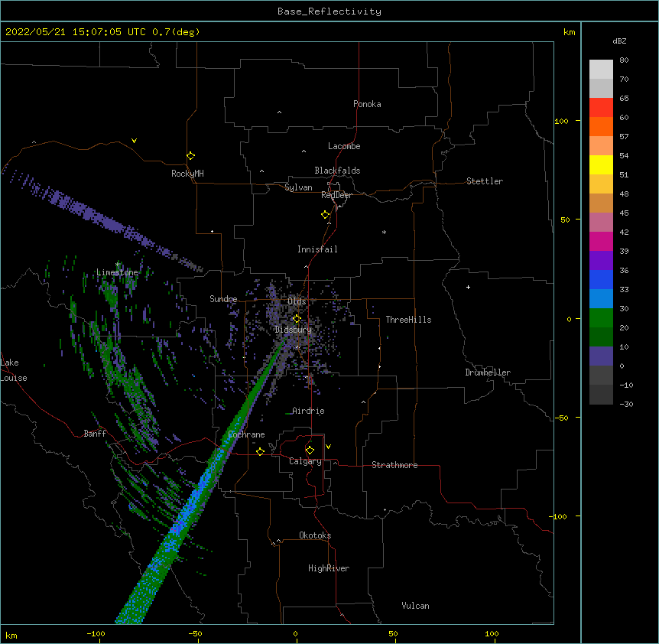The width and height of the screenshot is (659, 644).
Task: Click the ThreeHills label
Action: [408, 320]
